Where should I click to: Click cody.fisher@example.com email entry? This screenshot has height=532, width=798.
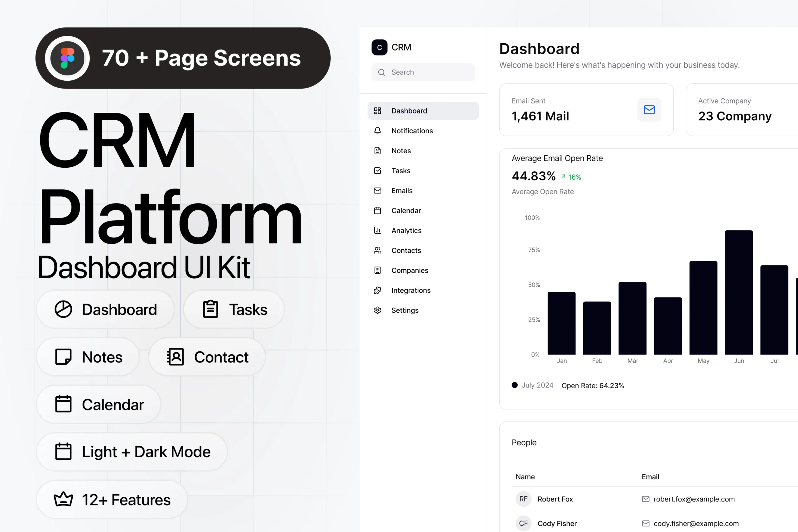coord(696,524)
